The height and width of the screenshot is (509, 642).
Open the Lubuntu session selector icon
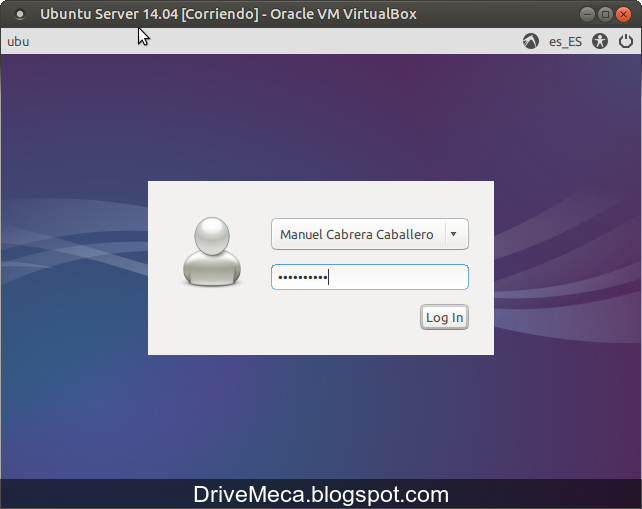coord(531,41)
